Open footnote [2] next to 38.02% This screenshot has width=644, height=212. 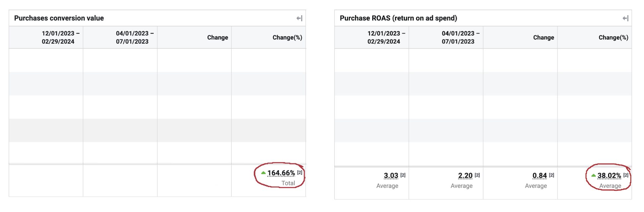pyautogui.click(x=626, y=175)
